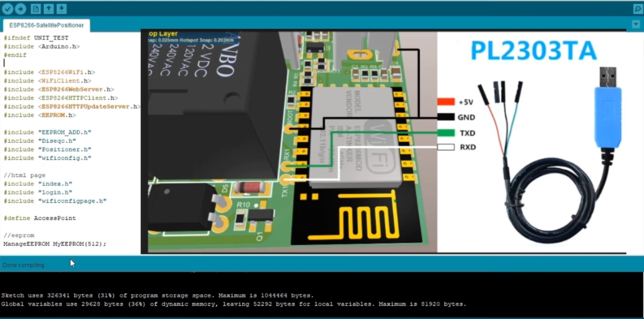Click the '#include "index.h"' line
The width and height of the screenshot is (644, 319).
(x=38, y=184)
